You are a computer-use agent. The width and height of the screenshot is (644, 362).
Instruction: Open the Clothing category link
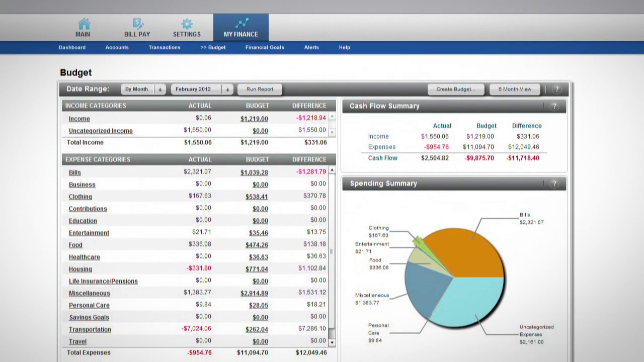tap(80, 197)
